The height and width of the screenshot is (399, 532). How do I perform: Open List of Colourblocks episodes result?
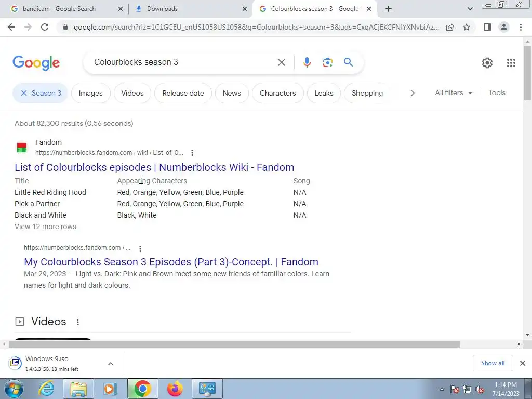pyautogui.click(x=154, y=167)
